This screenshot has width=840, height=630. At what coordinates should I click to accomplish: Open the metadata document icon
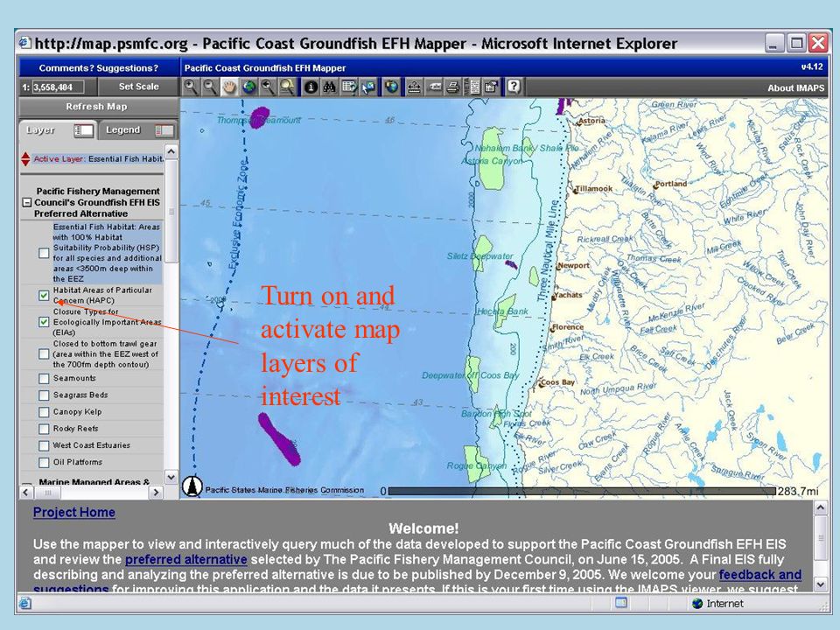tap(474, 87)
